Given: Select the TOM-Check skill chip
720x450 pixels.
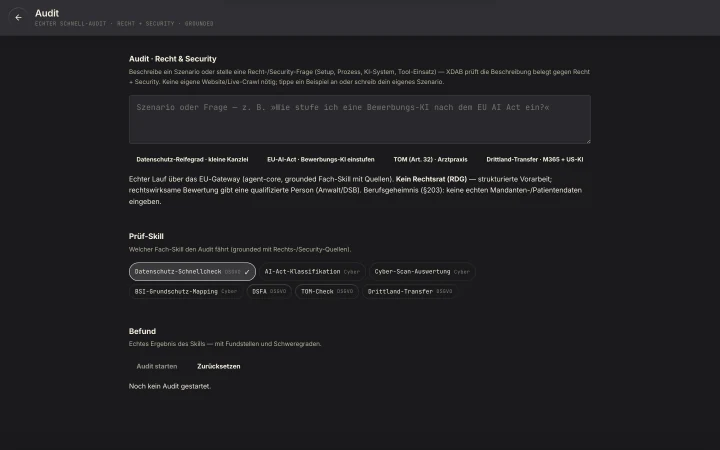Looking at the screenshot, I should click(x=327, y=292).
